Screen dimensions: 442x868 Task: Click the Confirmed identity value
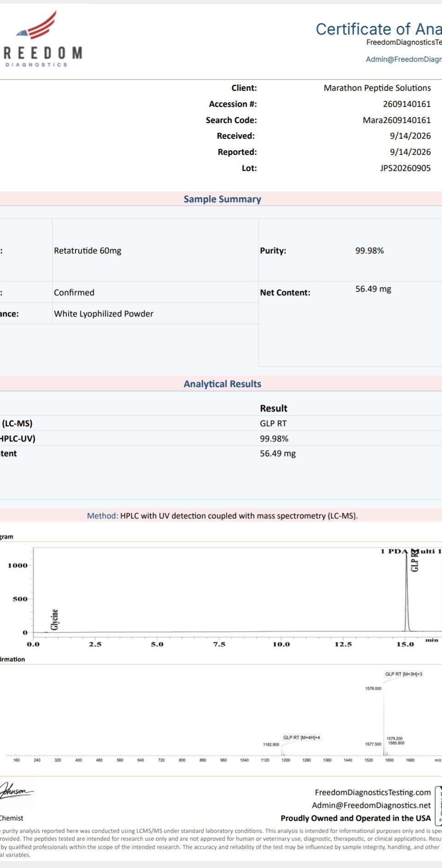coord(74,293)
